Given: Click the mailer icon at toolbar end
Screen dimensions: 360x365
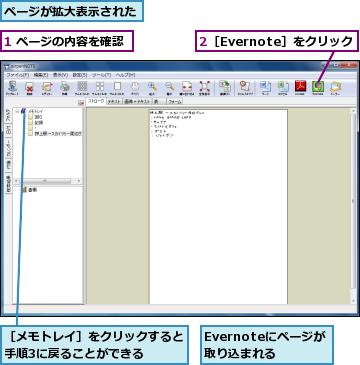Looking at the screenshot, I should tap(335, 87).
